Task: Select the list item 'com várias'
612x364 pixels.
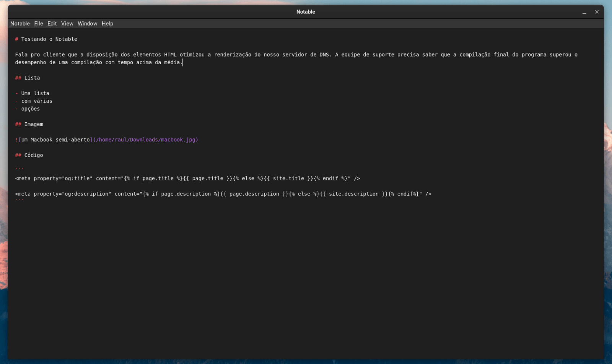Action: point(37,101)
